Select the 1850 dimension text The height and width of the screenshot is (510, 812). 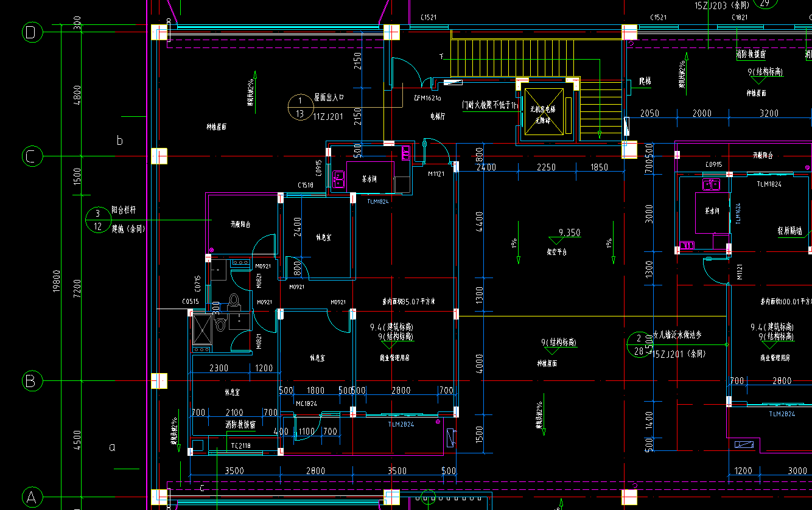point(599,167)
